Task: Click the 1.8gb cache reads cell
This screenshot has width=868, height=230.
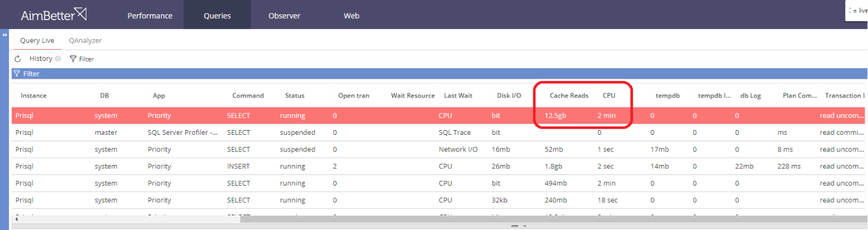Action: tap(554, 166)
